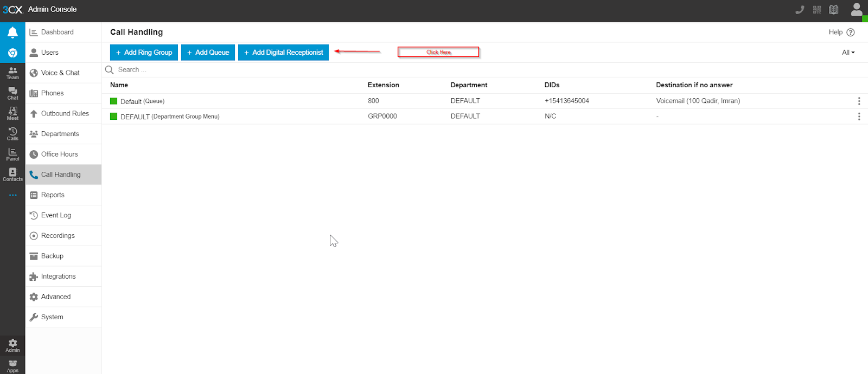
Task: Click Add Digital Receptionist button
Action: coord(283,53)
